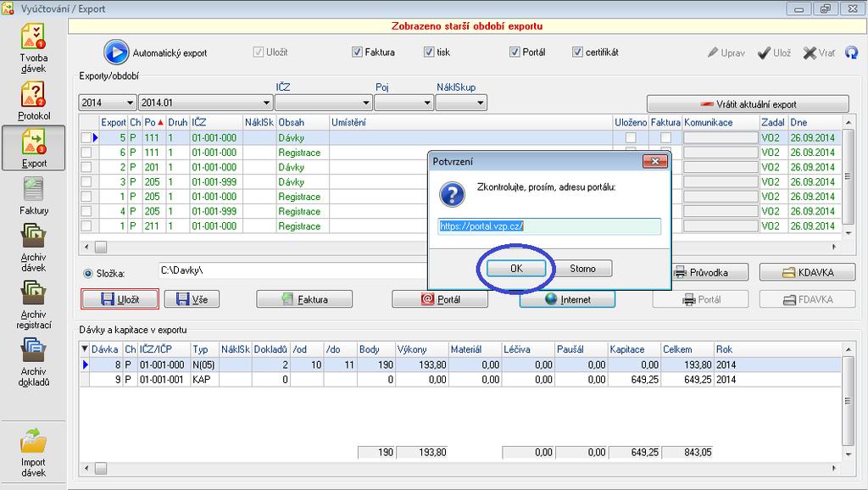Click the greyed-out Portál print button
Screen dimensions: 868x490
pyautogui.click(x=700, y=299)
